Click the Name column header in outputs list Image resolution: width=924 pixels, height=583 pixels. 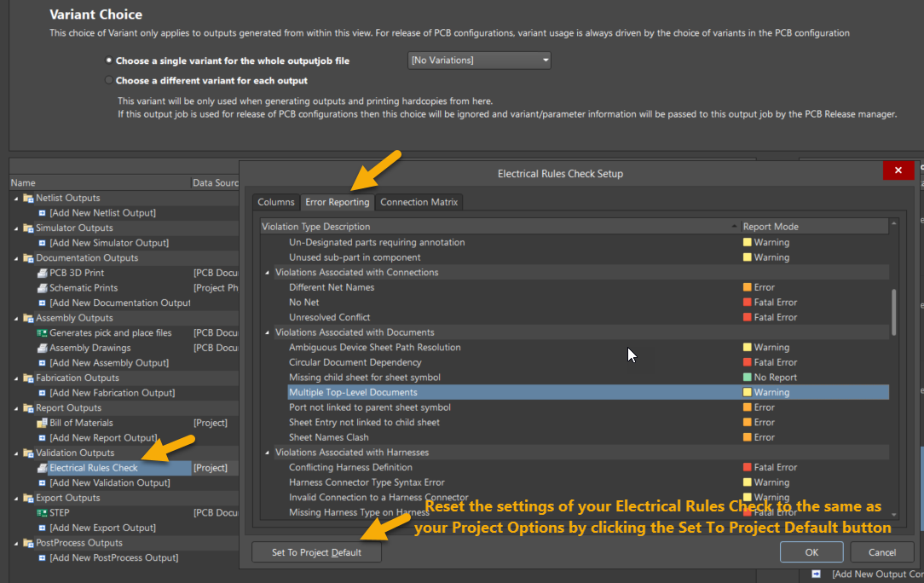[x=101, y=182]
